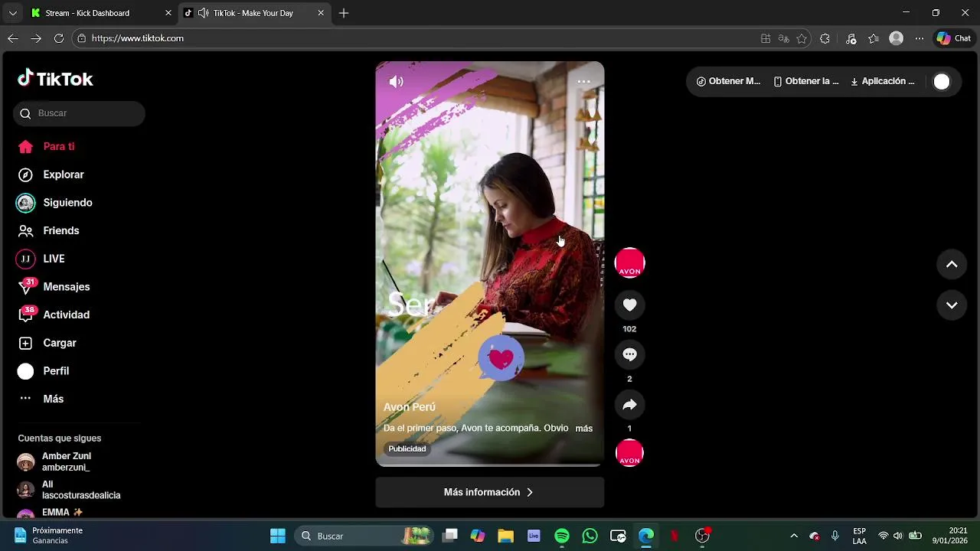Open the install app icon in the address bar
The height and width of the screenshot is (551, 980).
coord(766,38)
